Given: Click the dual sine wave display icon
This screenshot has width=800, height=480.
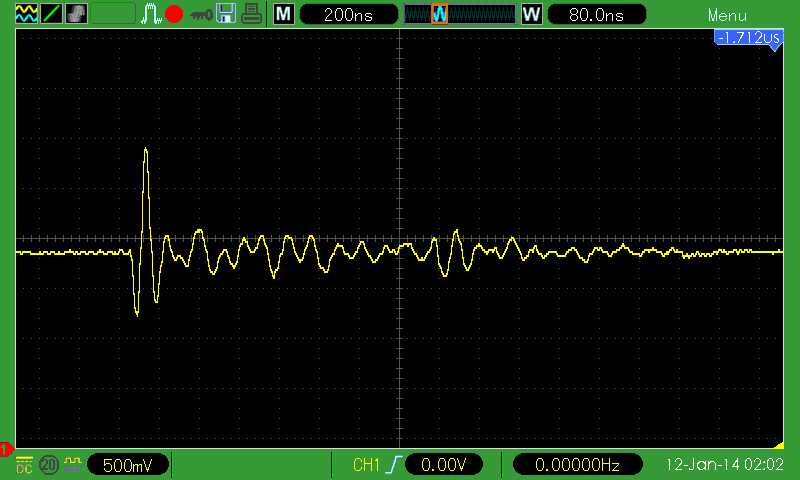Looking at the screenshot, I should (26, 14).
